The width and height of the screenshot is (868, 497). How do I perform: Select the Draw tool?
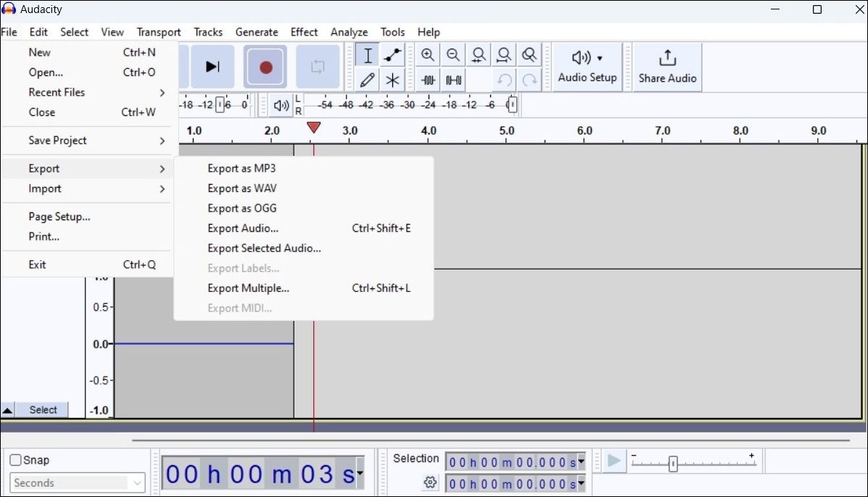click(367, 80)
